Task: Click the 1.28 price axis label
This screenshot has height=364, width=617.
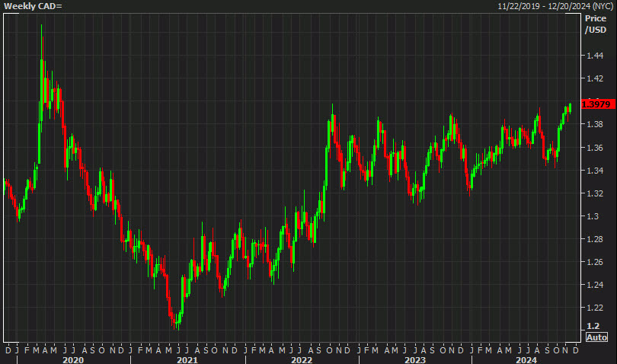Action: (x=595, y=239)
